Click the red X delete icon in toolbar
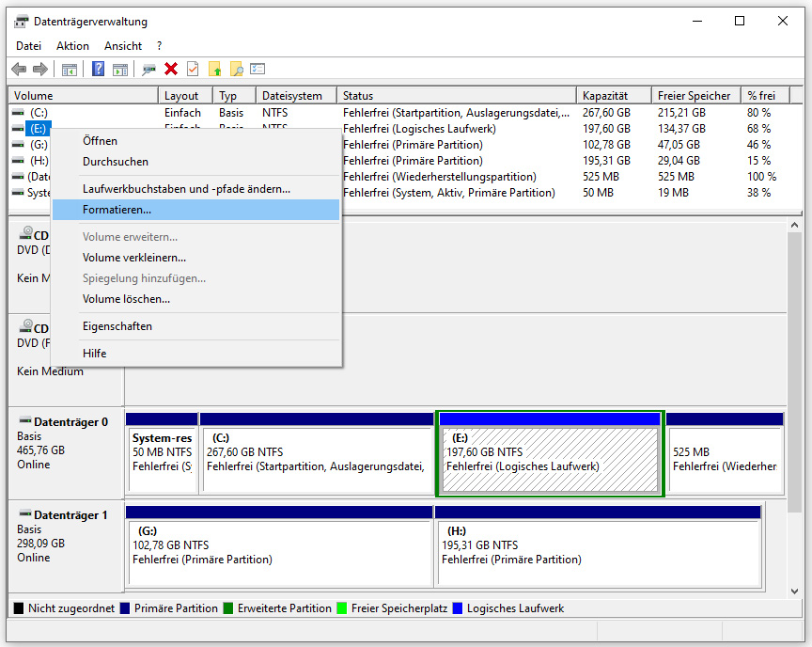The image size is (812, 647). click(171, 69)
